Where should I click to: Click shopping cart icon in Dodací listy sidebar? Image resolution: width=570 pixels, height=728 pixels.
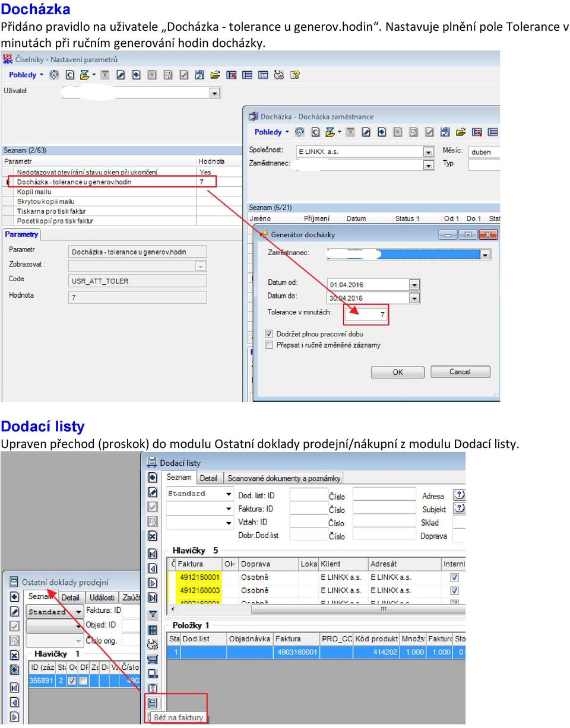(x=153, y=659)
